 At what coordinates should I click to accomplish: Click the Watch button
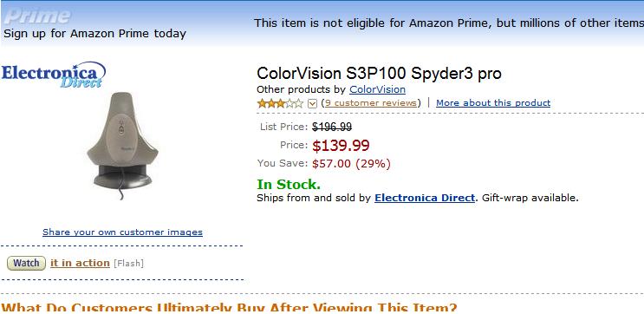26,263
